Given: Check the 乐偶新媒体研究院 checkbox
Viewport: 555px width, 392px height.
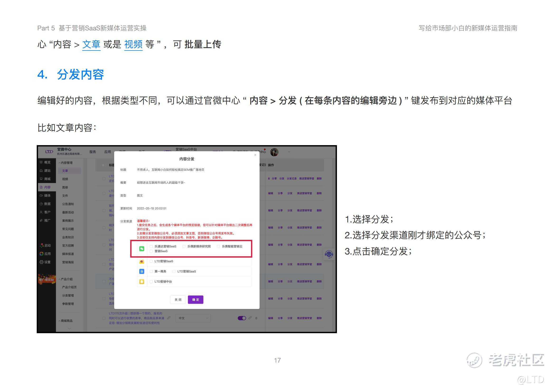Looking at the screenshot, I should (x=184, y=246).
